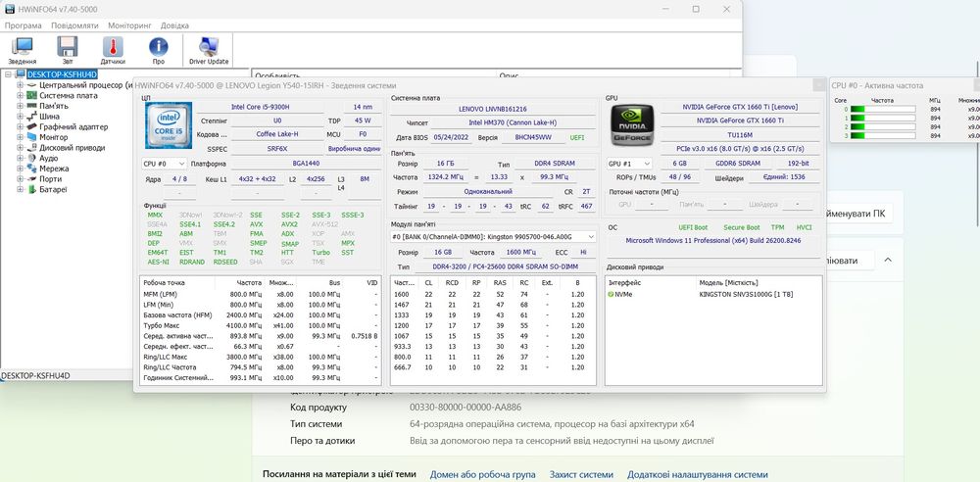Click the Core 1 frequency bar
Screen dimensions: 980x482
(x=883, y=118)
